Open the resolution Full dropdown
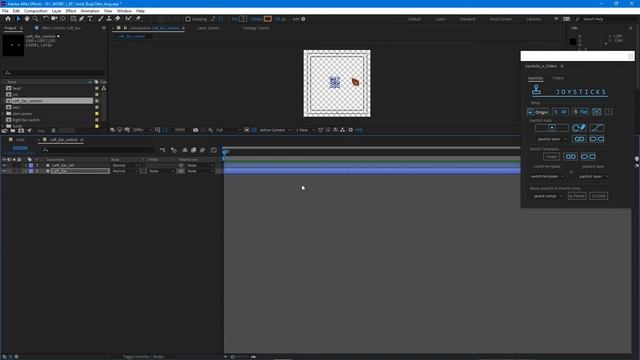Screen dimensions: 640x360 [x=228, y=130]
